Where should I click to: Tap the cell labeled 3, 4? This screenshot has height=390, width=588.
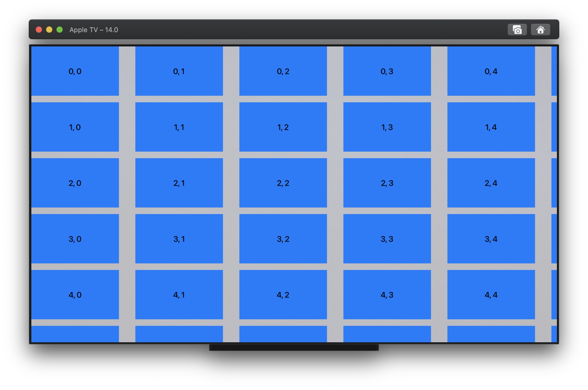[x=491, y=239]
